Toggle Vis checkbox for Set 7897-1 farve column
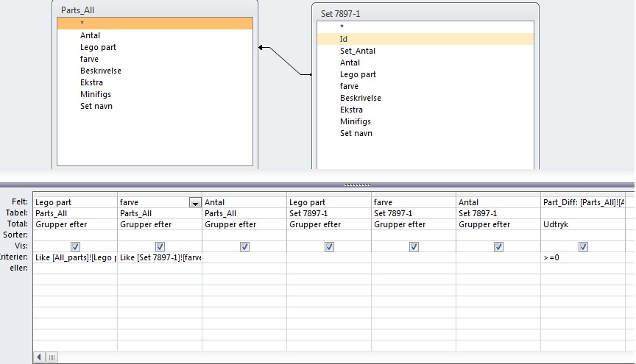This screenshot has width=636, height=364. 414,247
